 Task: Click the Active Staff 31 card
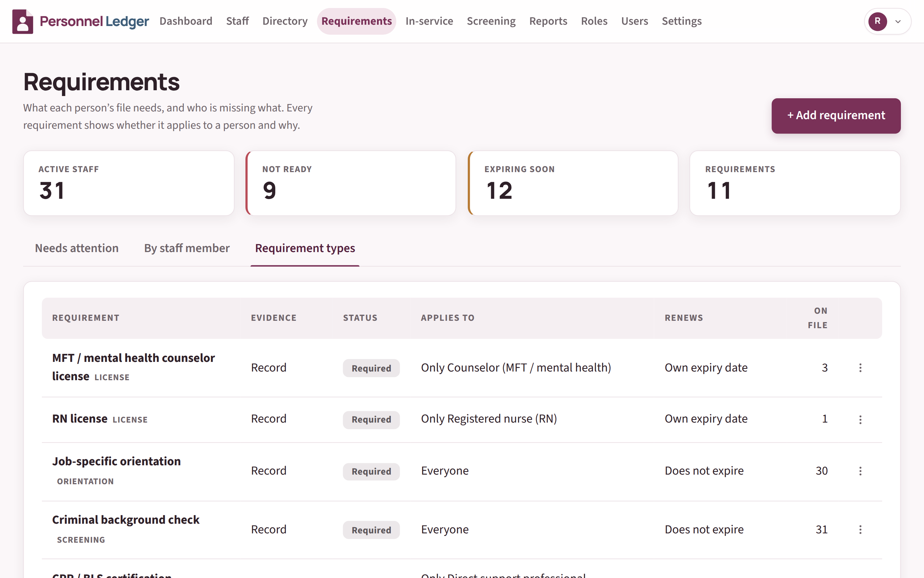click(129, 183)
